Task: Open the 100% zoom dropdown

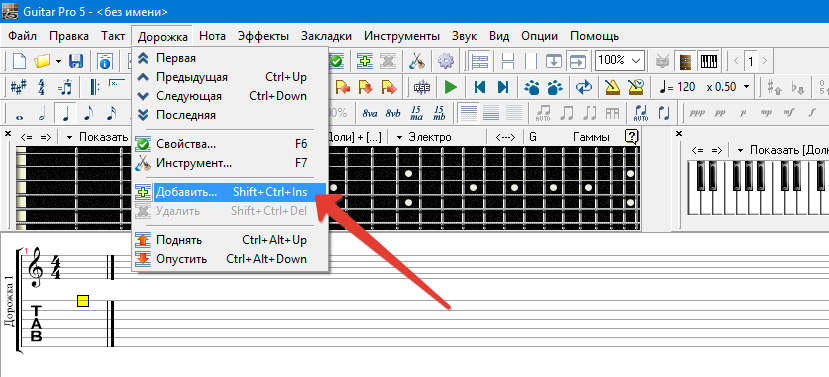Action: click(620, 60)
